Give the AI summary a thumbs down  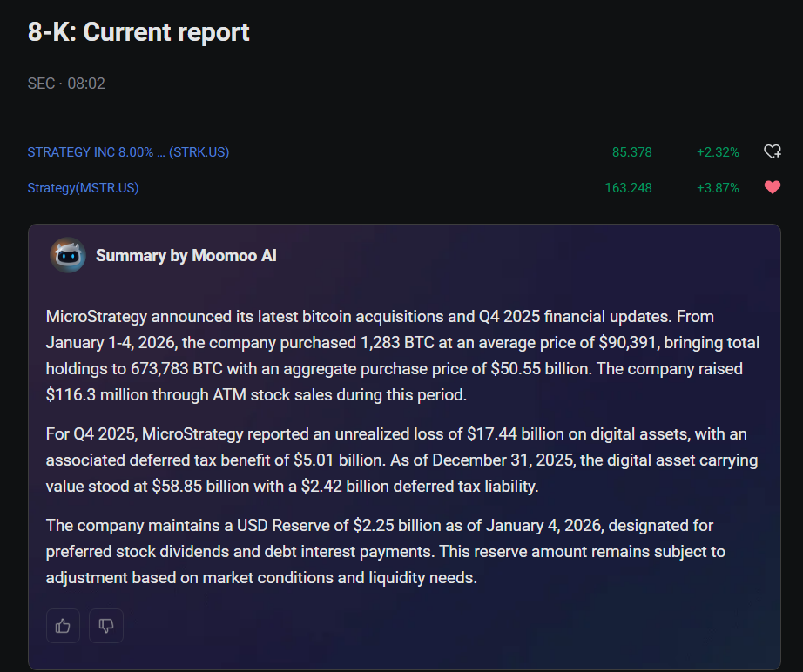tap(106, 625)
